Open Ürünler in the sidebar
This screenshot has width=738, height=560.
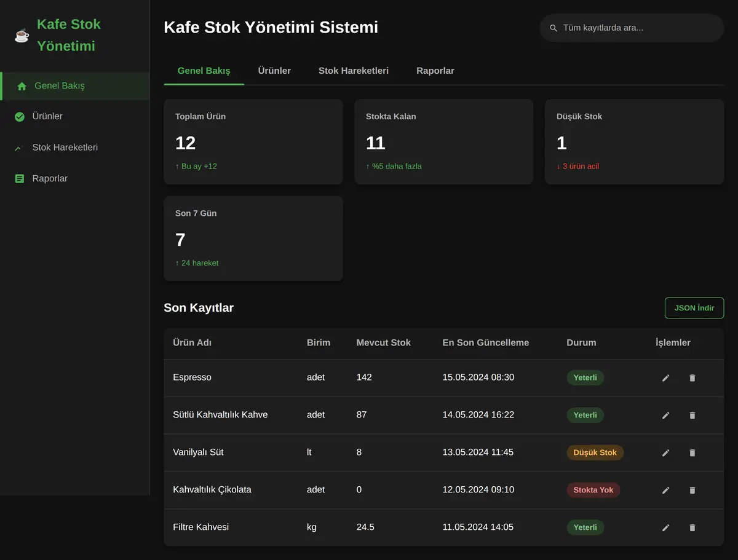(x=75, y=117)
